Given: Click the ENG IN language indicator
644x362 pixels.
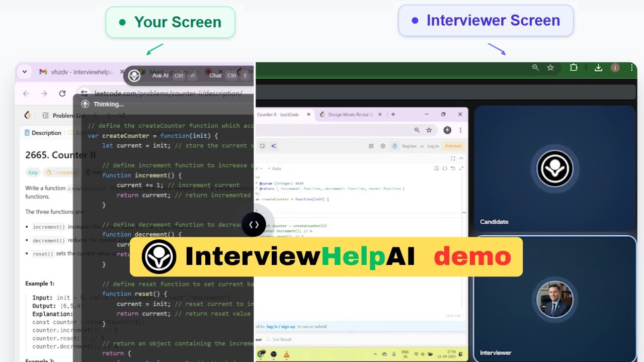Looking at the screenshot, I should pos(406,353).
